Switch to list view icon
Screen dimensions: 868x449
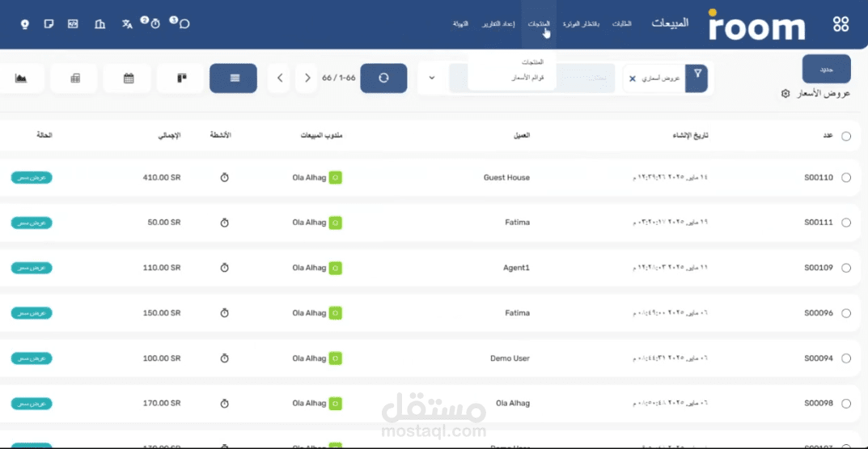[233, 78]
